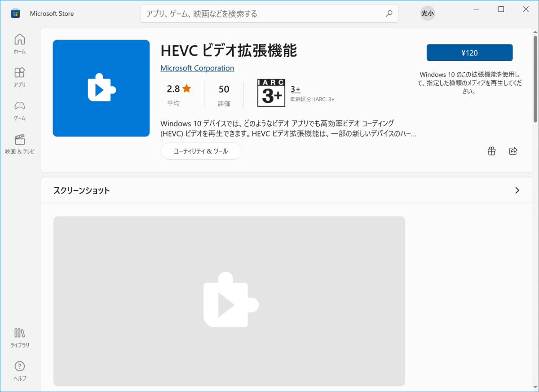
Task: Expand the スクリーンショット section chevron
Action: coord(517,190)
